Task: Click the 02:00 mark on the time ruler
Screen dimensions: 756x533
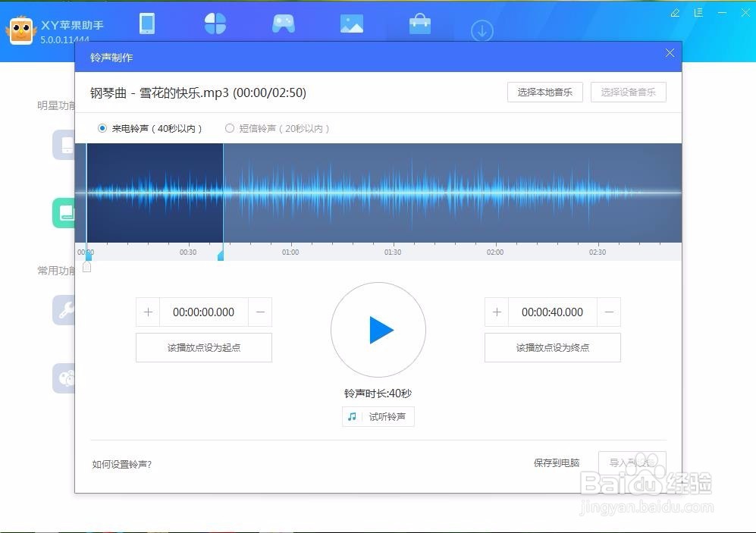Action: pyautogui.click(x=495, y=252)
